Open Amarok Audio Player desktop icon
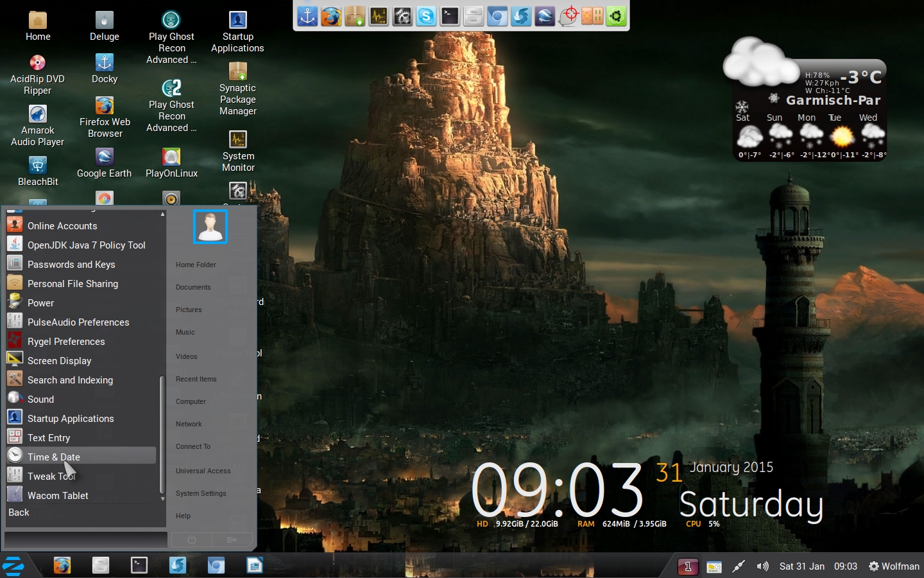924x578 pixels. click(37, 126)
